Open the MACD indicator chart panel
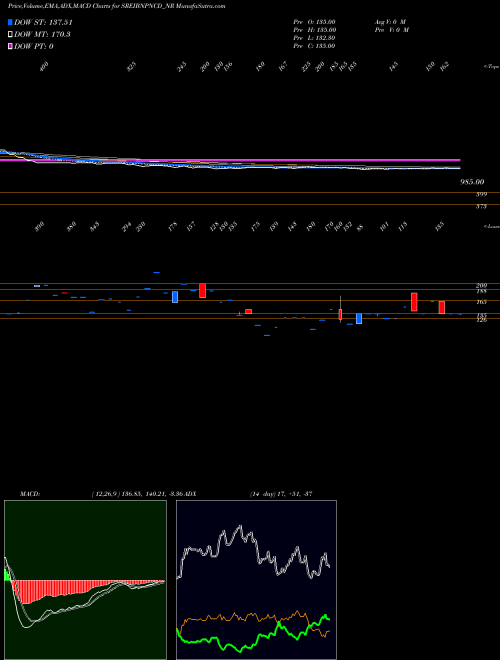The width and height of the screenshot is (500, 660). tap(85, 580)
